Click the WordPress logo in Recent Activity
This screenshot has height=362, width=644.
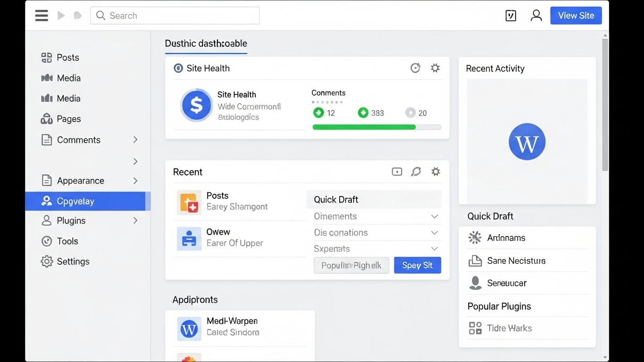coord(527,142)
